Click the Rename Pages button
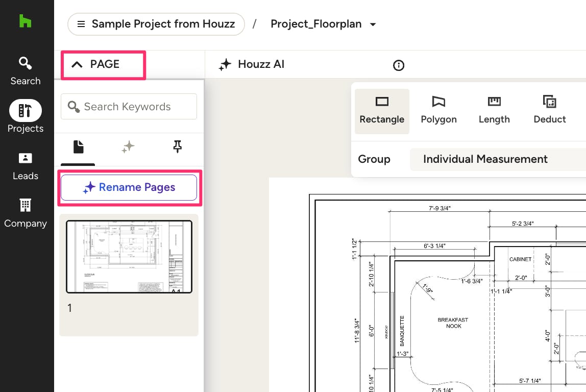586x392 pixels. [129, 187]
